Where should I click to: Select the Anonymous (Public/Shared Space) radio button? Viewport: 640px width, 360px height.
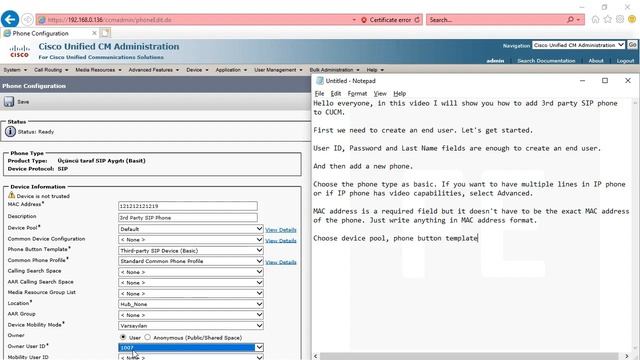click(147, 337)
